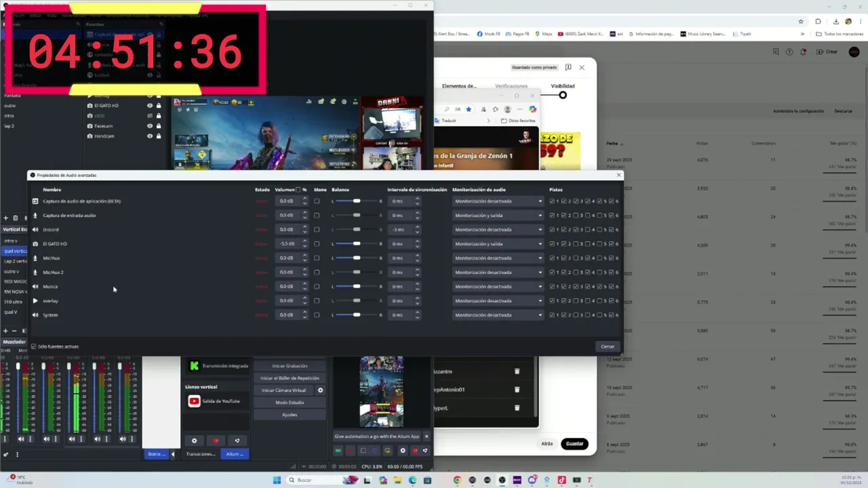Dismiss the Aitum App automation banner
This screenshot has height=488, width=868.
point(426,436)
